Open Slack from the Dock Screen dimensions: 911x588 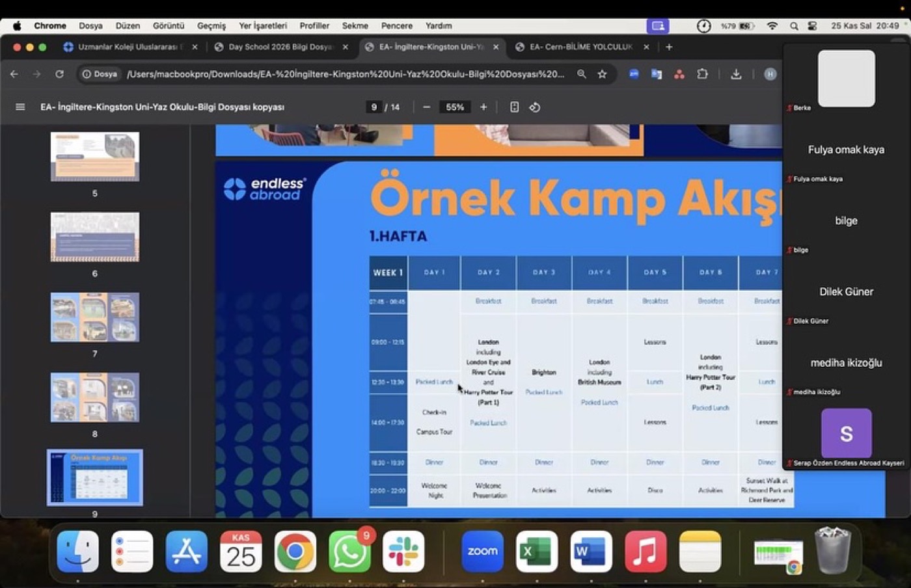pyautogui.click(x=403, y=552)
